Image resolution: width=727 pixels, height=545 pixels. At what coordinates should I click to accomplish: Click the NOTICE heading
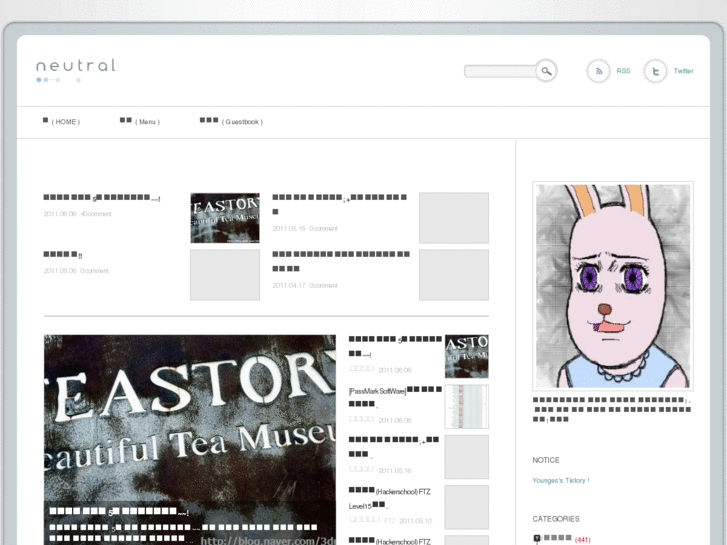point(546,460)
